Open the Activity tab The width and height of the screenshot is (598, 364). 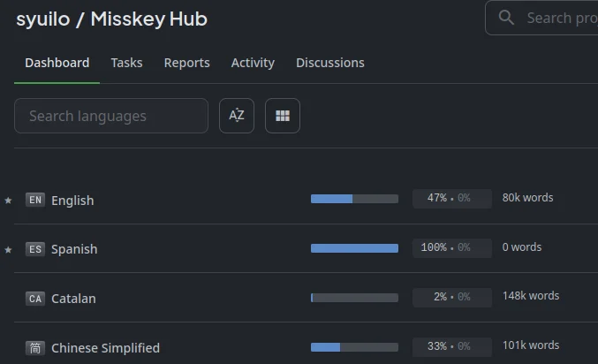[x=253, y=63]
